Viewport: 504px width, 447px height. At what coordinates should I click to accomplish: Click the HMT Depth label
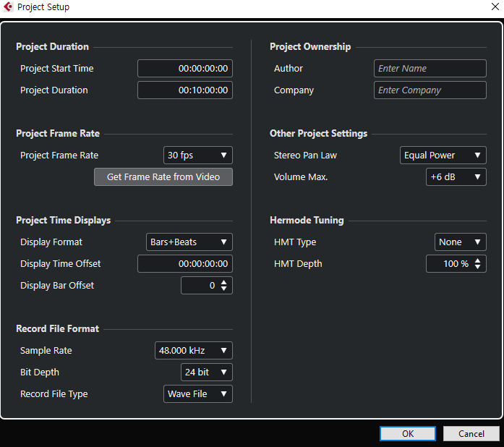(298, 264)
